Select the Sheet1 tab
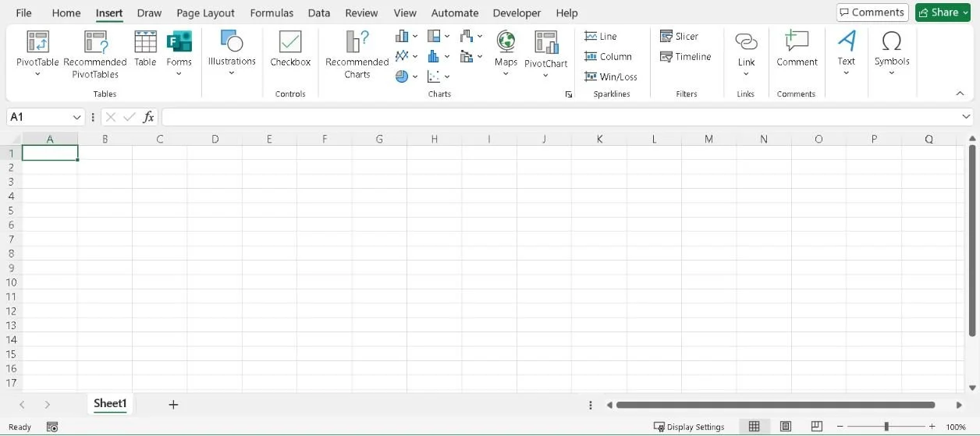Screen dimensions: 980x436 click(x=110, y=403)
